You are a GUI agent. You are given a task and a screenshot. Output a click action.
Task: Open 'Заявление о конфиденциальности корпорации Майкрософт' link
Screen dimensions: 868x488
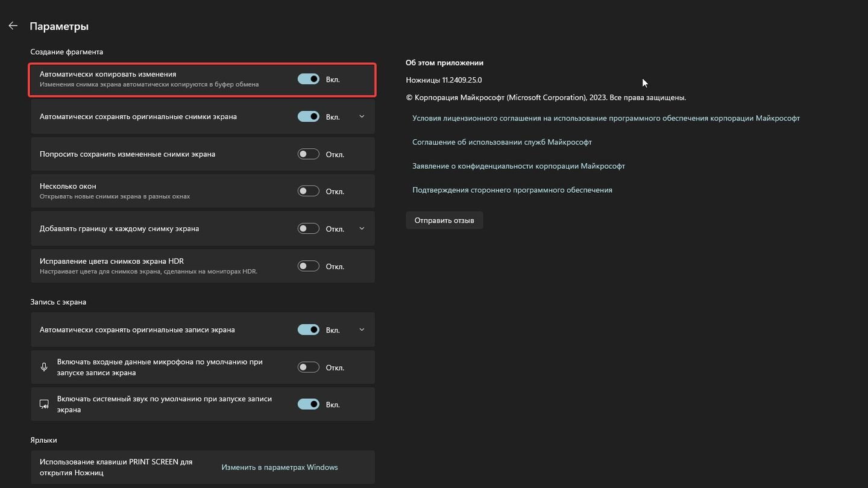(518, 166)
